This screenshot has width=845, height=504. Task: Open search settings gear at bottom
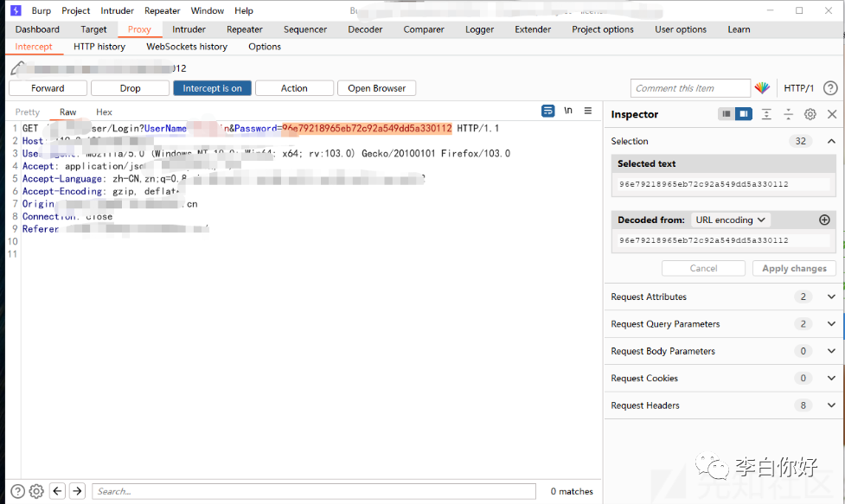pyautogui.click(x=36, y=491)
